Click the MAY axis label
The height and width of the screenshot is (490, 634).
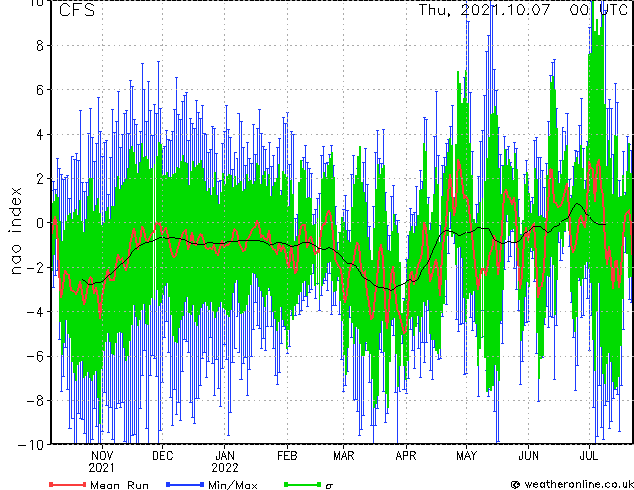coord(466,456)
